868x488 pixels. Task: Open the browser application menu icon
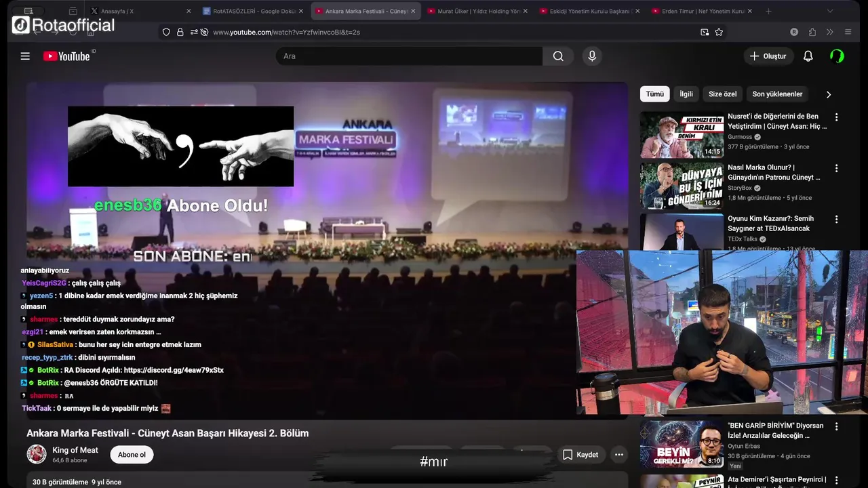point(848,32)
